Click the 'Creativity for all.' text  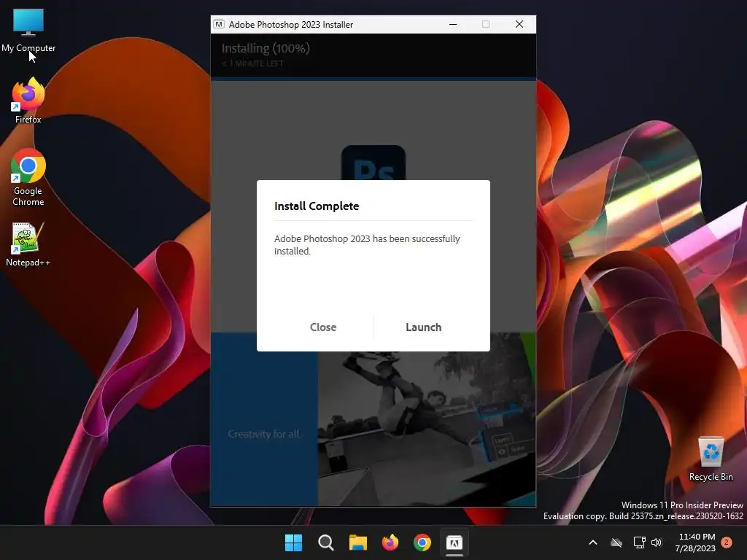coord(264,434)
